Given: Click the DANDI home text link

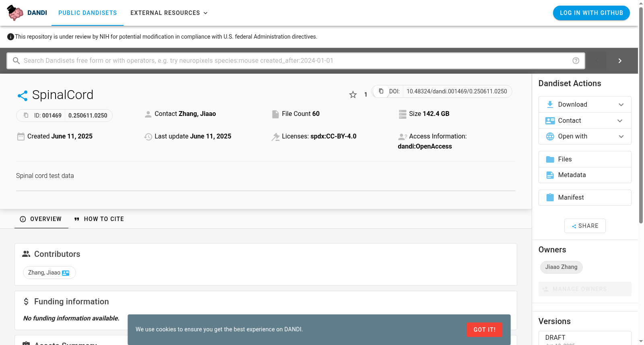Looking at the screenshot, I should click(37, 13).
